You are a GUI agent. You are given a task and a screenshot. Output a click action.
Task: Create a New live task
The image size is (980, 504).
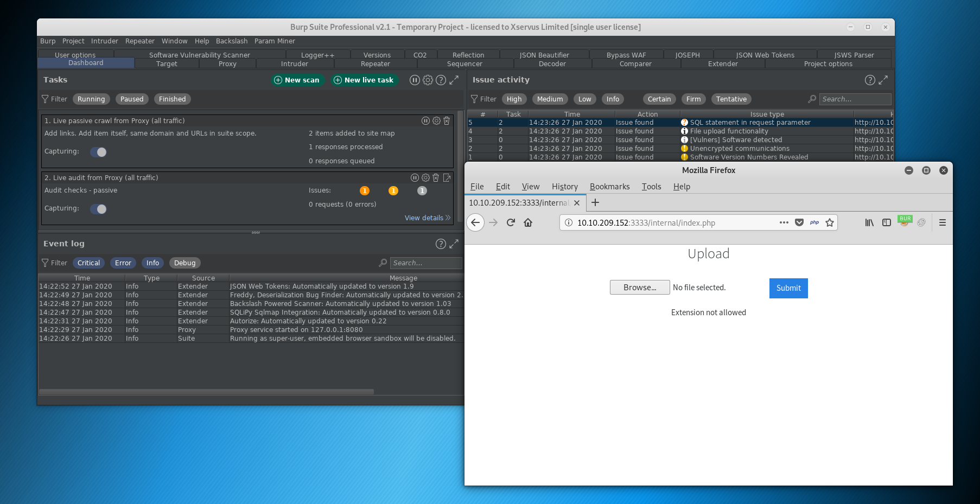[364, 80]
